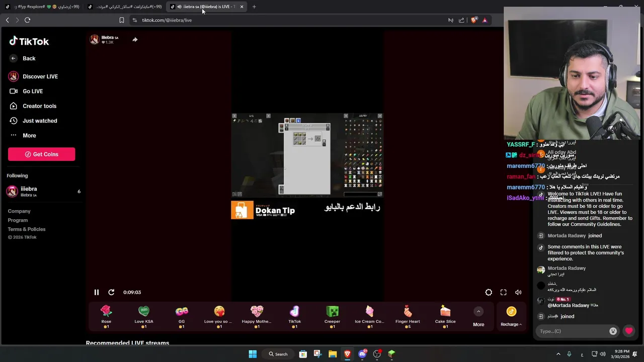Bookmark this page in browser

pyautogui.click(x=121, y=20)
